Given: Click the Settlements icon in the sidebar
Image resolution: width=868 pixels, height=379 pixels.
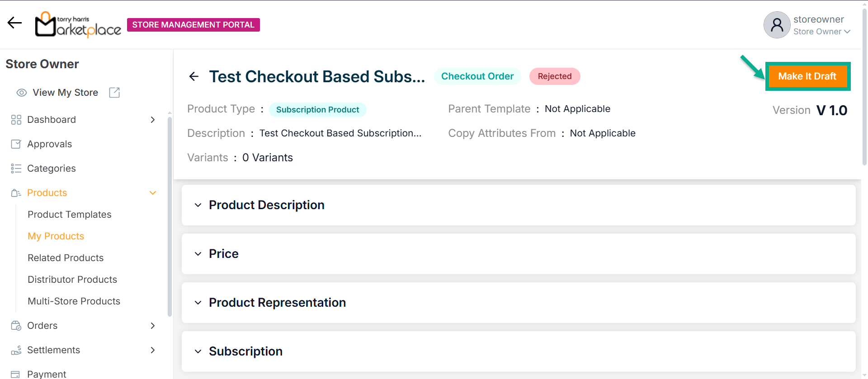Looking at the screenshot, I should pyautogui.click(x=16, y=350).
